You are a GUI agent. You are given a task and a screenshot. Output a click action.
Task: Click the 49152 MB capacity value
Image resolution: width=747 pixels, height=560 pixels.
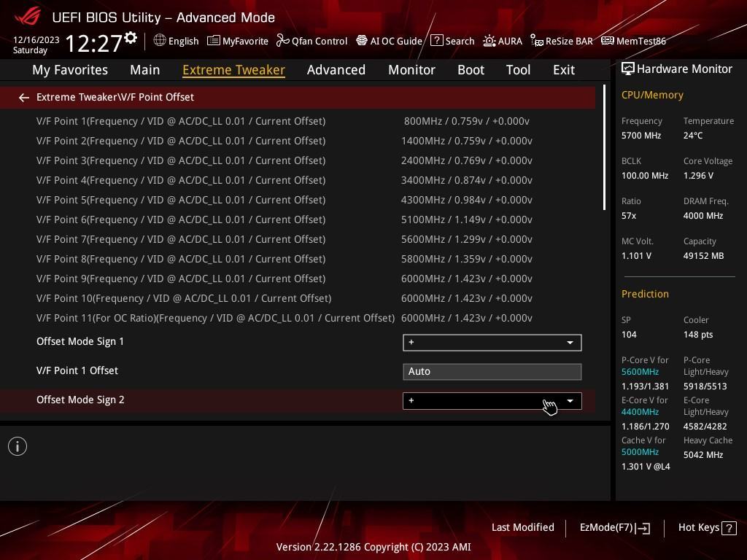click(x=704, y=256)
